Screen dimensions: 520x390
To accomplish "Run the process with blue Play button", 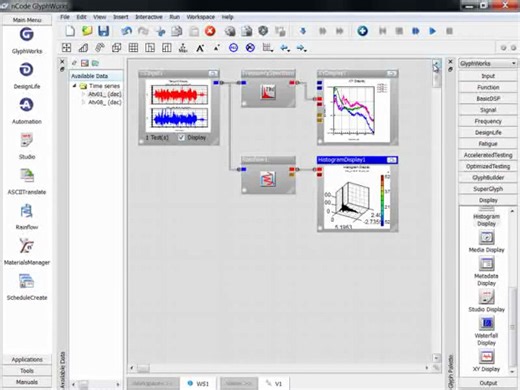I will 432,31.
